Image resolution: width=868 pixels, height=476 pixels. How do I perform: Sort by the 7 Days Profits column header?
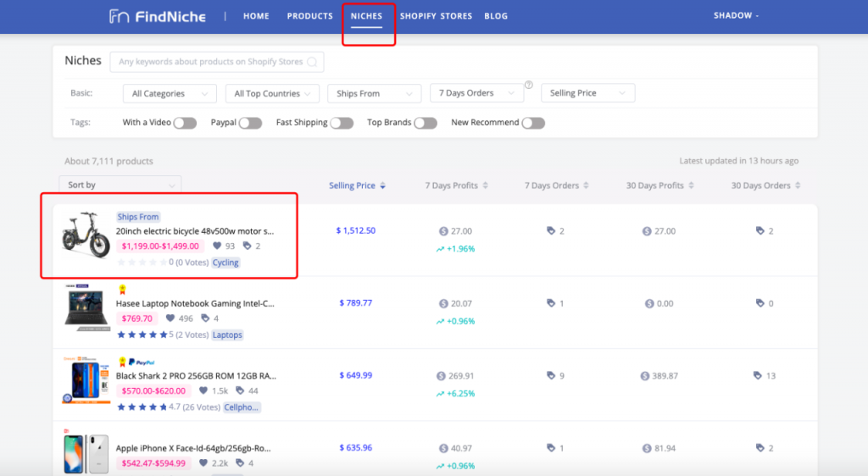(x=457, y=185)
